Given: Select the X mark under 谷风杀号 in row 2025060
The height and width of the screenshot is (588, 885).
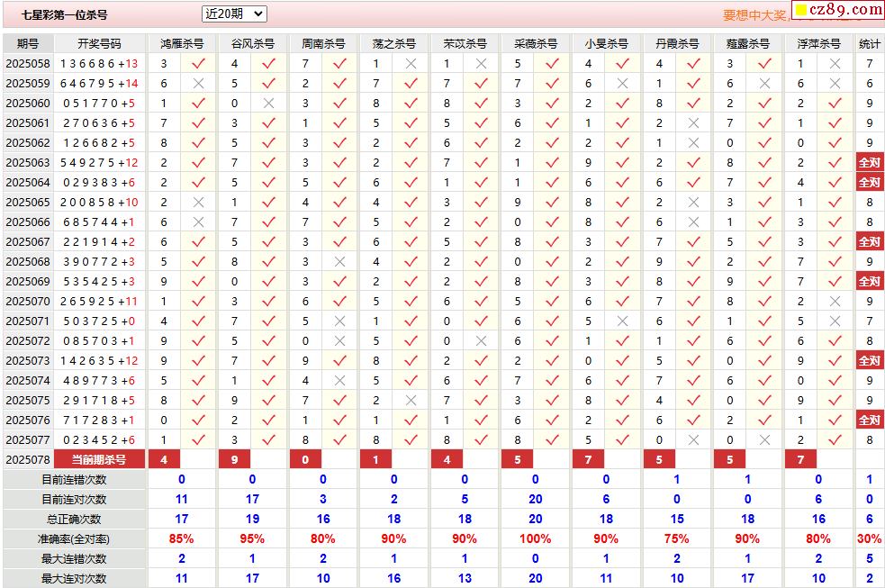Looking at the screenshot, I should (x=268, y=104).
